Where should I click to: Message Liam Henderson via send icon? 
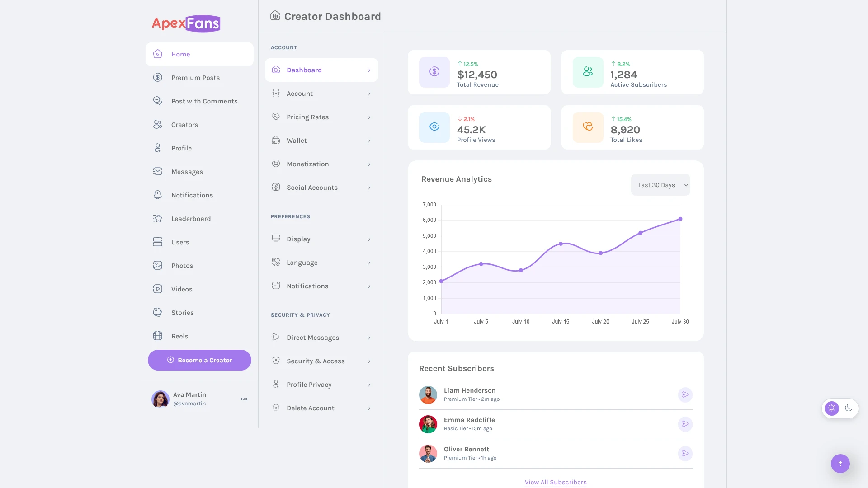click(x=685, y=395)
